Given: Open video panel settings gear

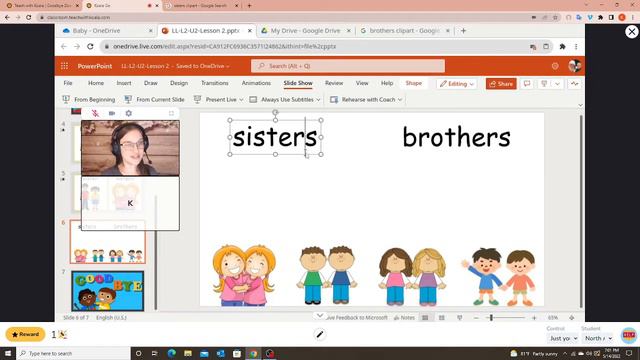Looking at the screenshot, I should tap(129, 113).
